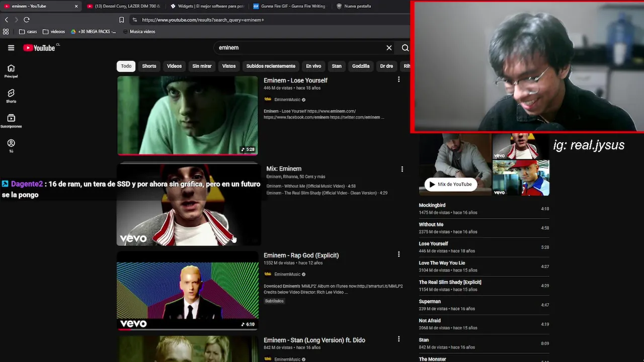
Task: Open Eminem - Rap God (Explicit) title
Action: pyautogui.click(x=301, y=255)
